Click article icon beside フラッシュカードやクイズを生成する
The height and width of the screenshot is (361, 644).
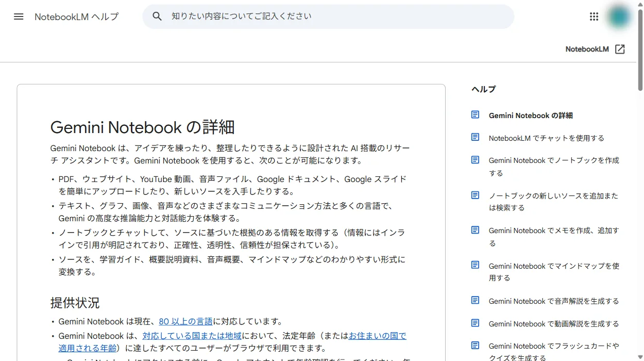point(476,346)
